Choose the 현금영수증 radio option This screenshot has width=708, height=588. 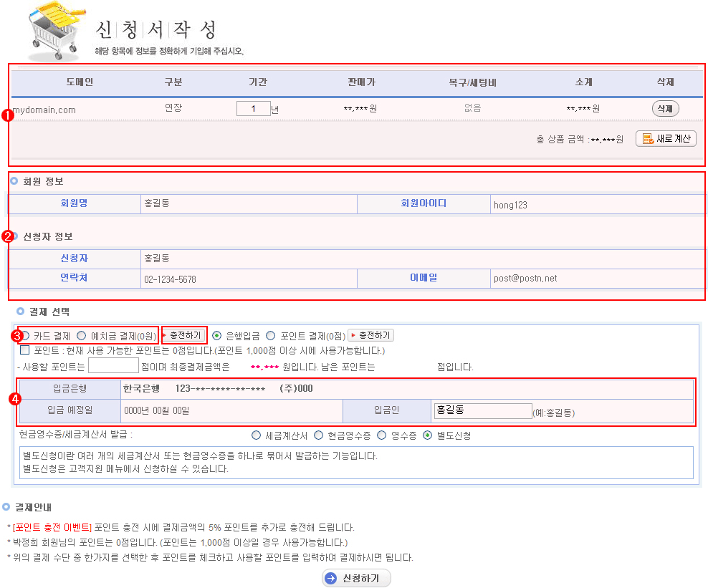pos(319,435)
